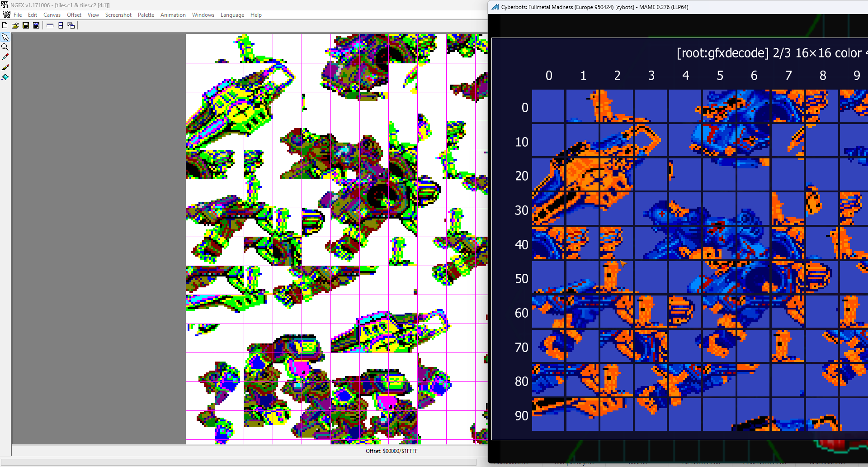The image size is (868, 467).
Task: Open the File menu
Action: point(18,15)
